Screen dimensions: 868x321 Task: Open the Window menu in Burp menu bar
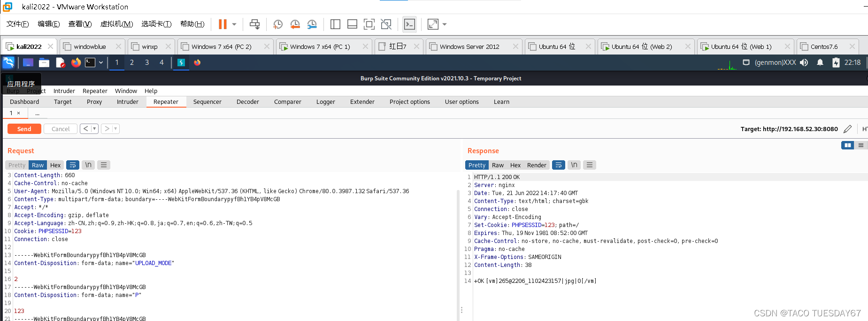click(126, 91)
